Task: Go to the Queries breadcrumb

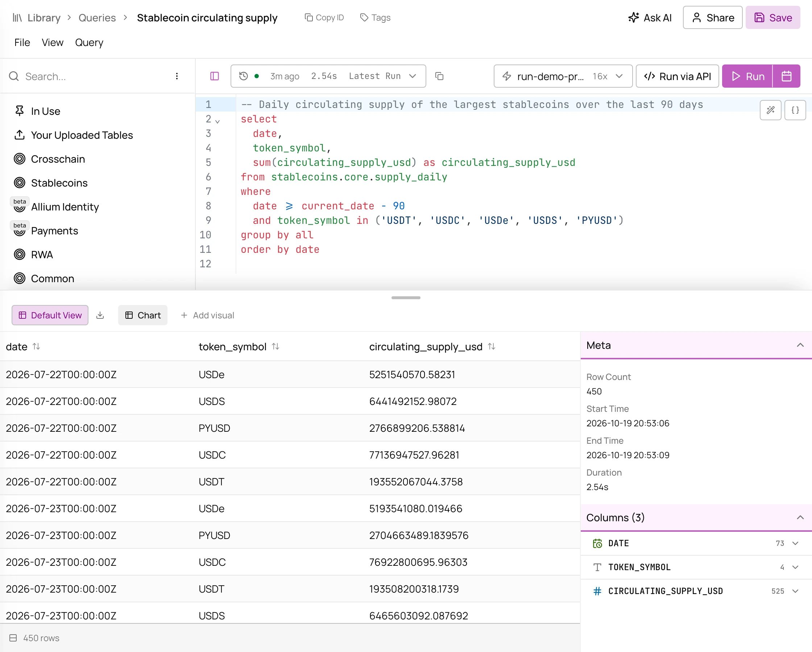Action: point(97,18)
